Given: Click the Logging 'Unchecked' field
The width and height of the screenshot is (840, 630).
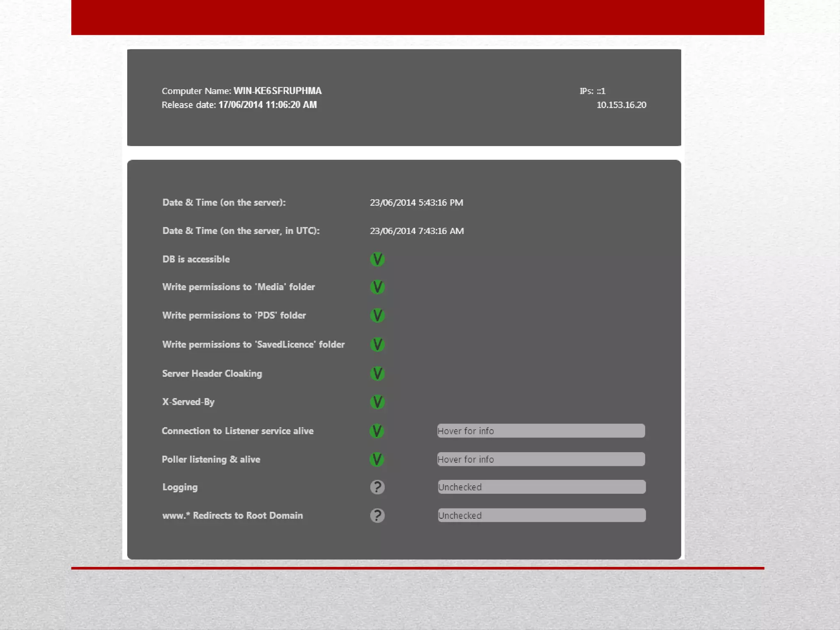Looking at the screenshot, I should [541, 487].
